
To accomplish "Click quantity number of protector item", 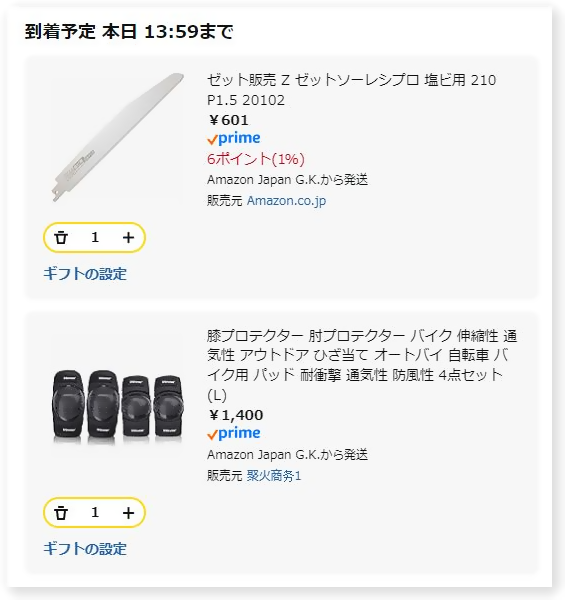I will pyautogui.click(x=95, y=513).
